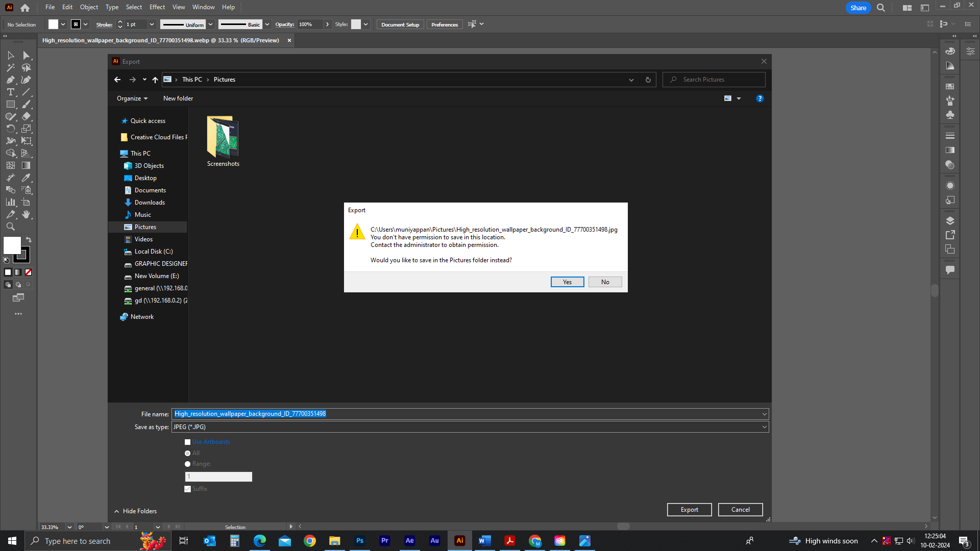Viewport: 980px width, 551px height.
Task: Enable the Use Artboards checkbox
Action: (x=187, y=442)
